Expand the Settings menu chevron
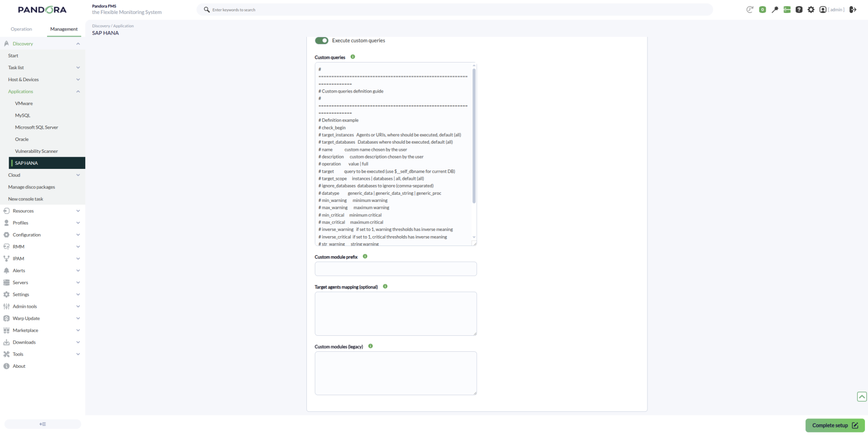 [x=78, y=294]
